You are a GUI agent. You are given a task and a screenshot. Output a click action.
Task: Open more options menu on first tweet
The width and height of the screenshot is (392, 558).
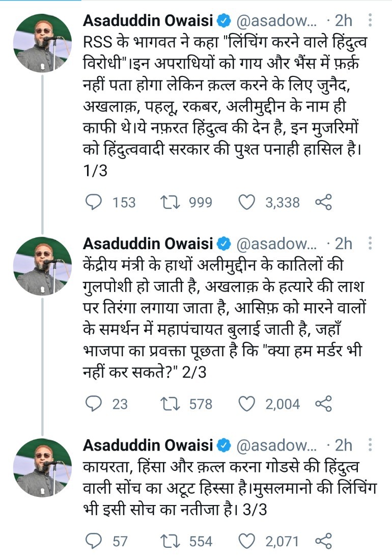pos(370,21)
